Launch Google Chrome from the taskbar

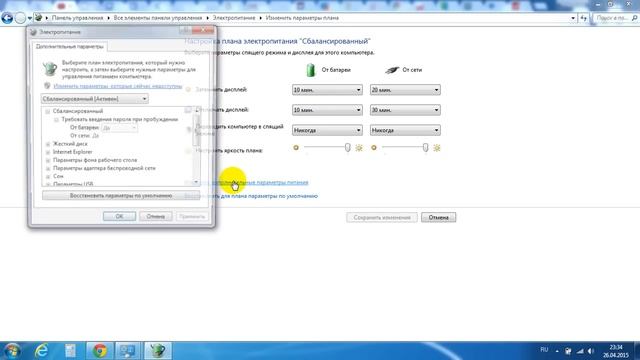point(100,351)
